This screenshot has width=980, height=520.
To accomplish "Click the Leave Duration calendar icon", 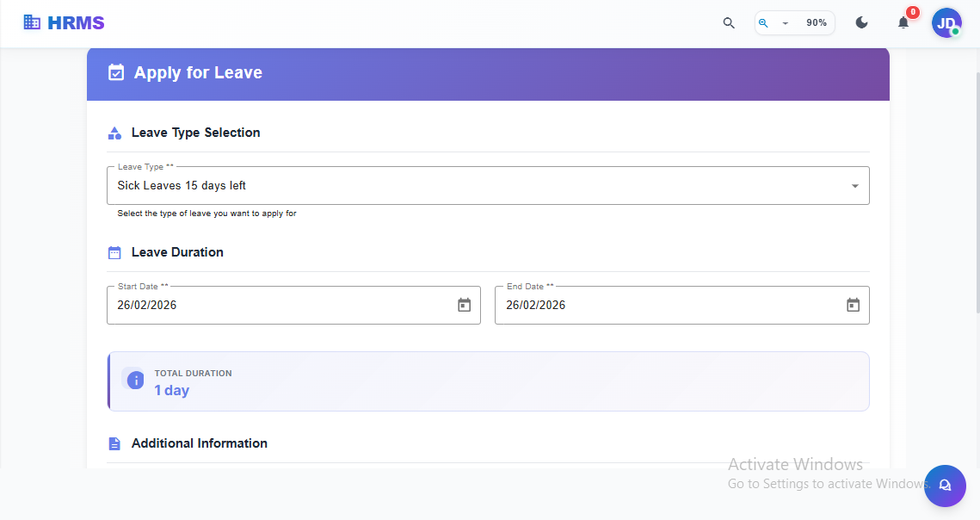I will tap(114, 253).
